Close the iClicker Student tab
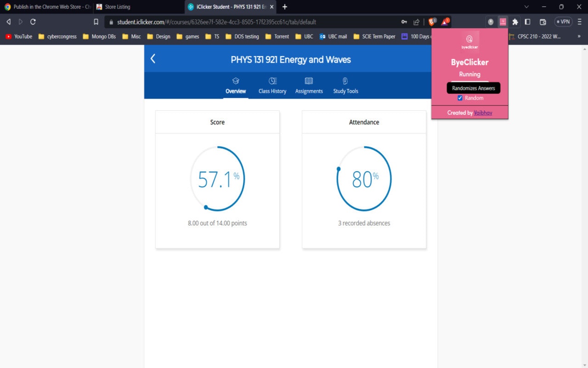The height and width of the screenshot is (368, 588). [x=271, y=7]
